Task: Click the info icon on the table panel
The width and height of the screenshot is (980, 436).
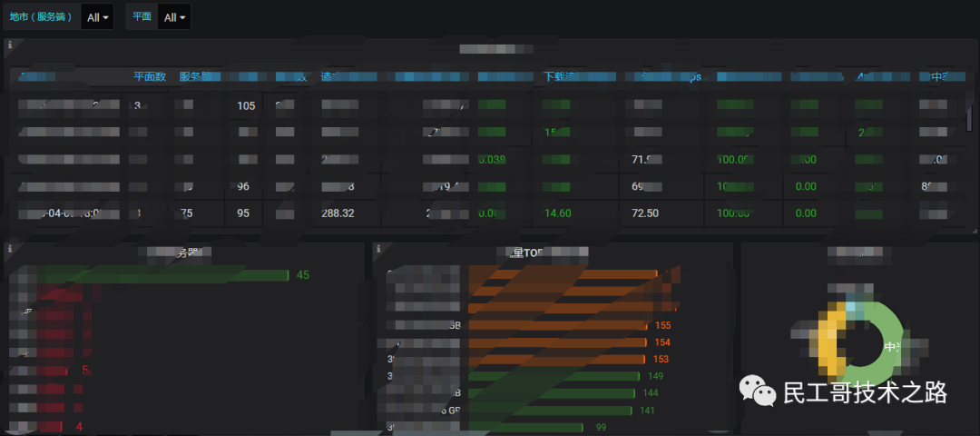Action: click(10, 45)
